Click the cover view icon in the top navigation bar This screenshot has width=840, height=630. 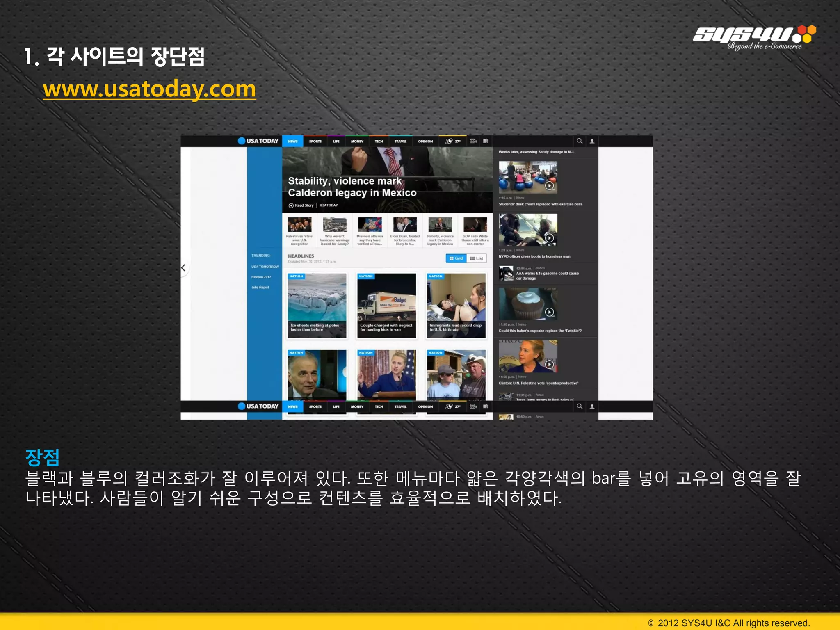click(x=486, y=141)
